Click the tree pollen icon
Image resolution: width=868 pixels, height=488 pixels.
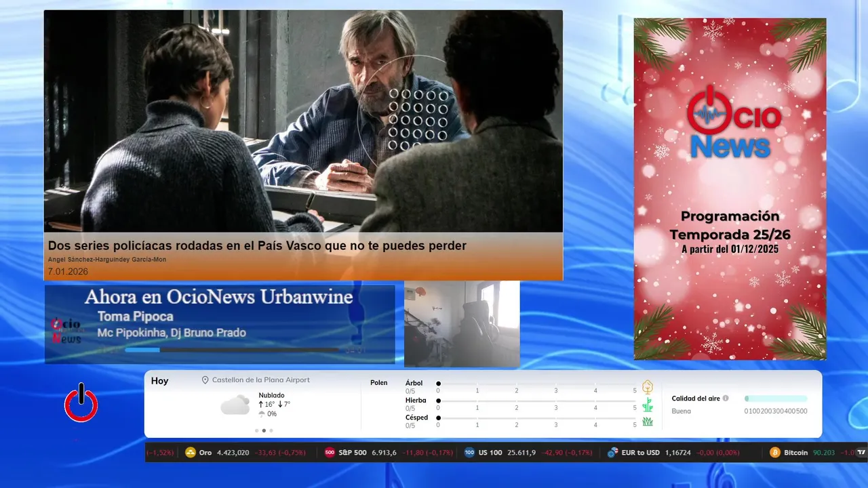click(x=648, y=387)
